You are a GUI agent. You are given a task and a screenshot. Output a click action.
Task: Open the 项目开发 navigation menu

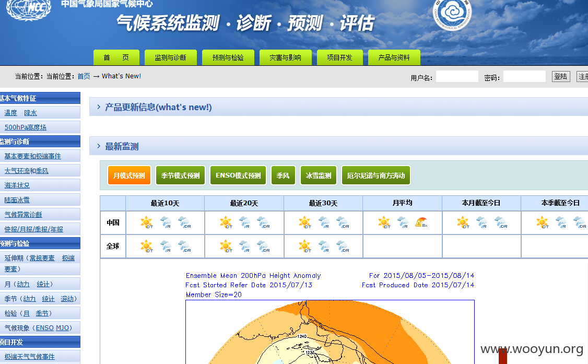[x=340, y=57]
